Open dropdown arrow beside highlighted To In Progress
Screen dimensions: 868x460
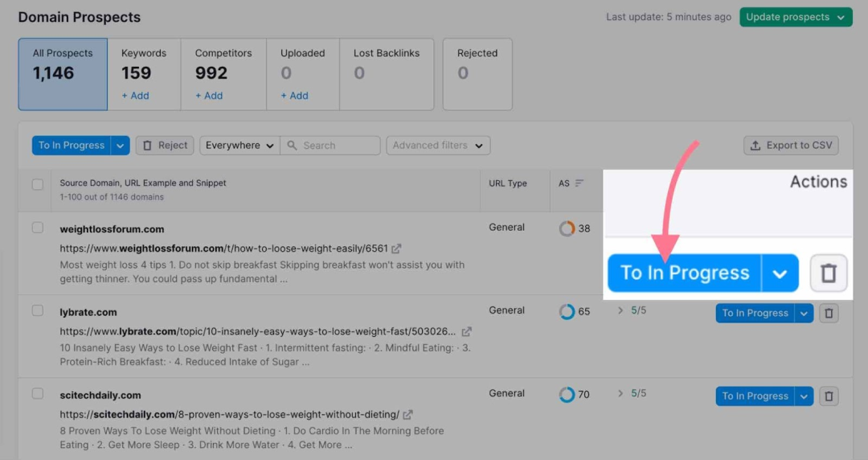(780, 273)
